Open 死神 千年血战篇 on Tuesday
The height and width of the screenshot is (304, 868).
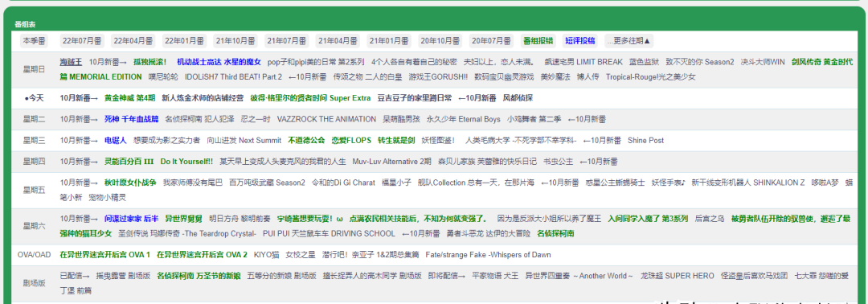[x=131, y=119]
